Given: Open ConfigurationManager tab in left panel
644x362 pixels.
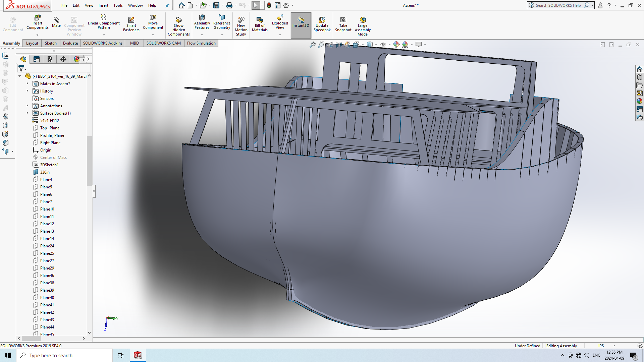Looking at the screenshot, I should (50, 59).
